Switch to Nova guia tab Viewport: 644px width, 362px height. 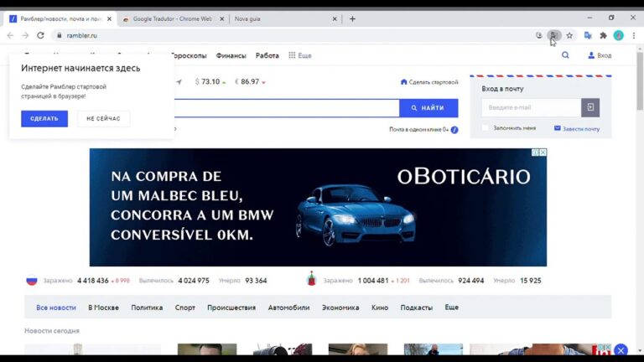point(285,19)
